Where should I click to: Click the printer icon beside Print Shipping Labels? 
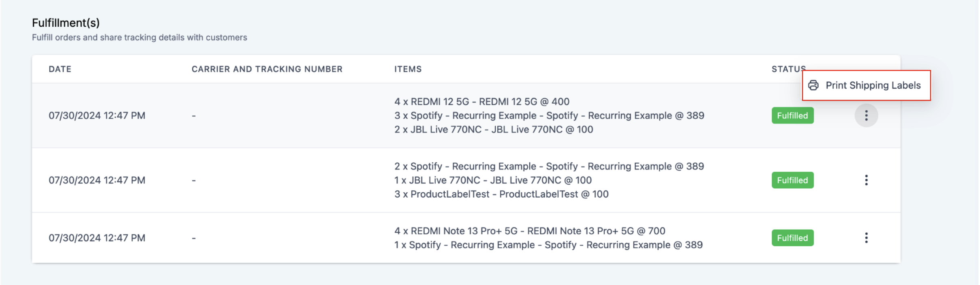[x=813, y=85]
